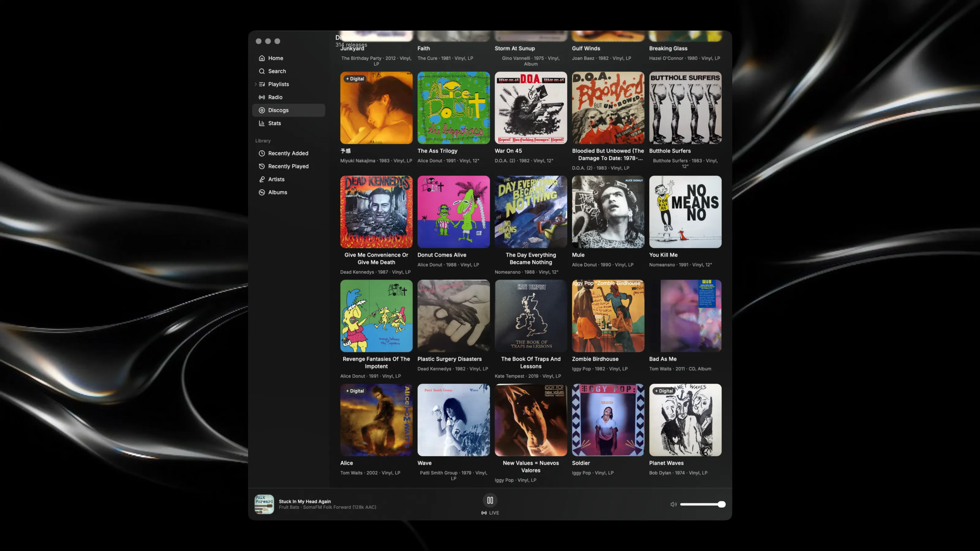The height and width of the screenshot is (551, 980).
Task: Click the Faith album title
Action: [x=424, y=48]
